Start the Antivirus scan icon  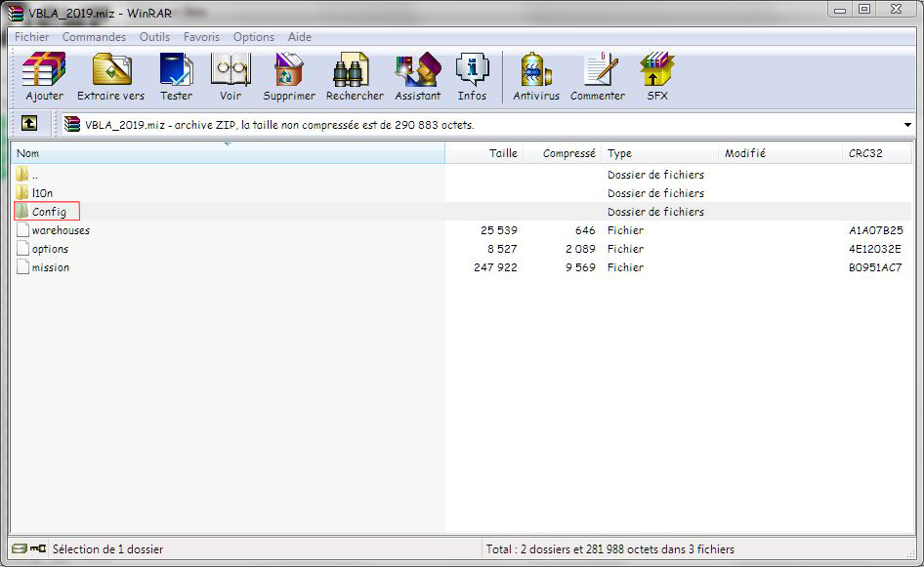click(536, 76)
